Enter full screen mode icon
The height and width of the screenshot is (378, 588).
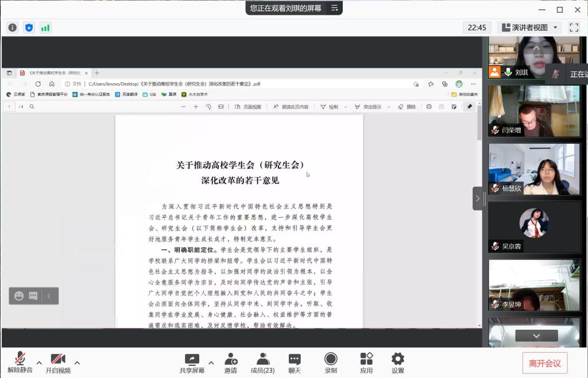tap(574, 27)
